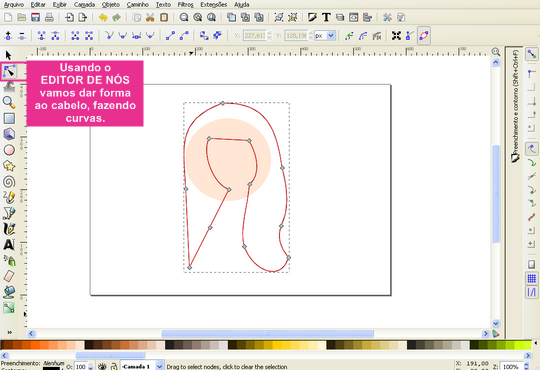Image resolution: width=540 pixels, height=370 pixels.
Task: Select the Selector arrow tool
Action: [x=9, y=55]
